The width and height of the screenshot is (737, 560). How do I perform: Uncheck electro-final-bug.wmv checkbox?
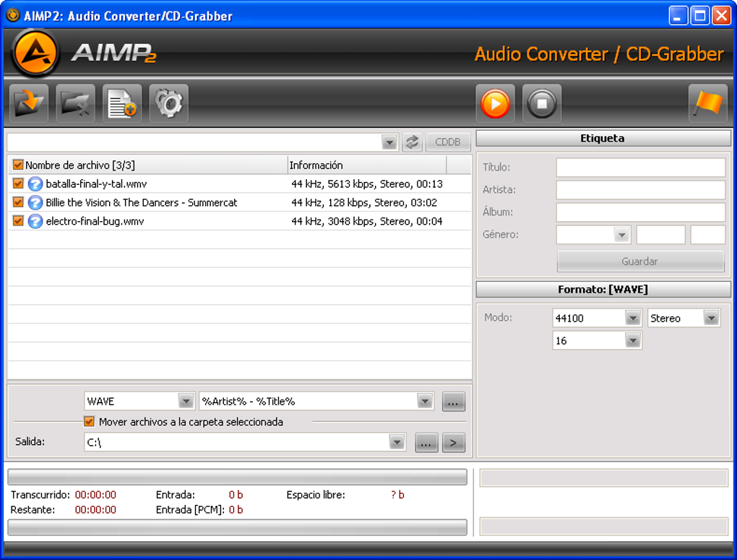(18, 220)
